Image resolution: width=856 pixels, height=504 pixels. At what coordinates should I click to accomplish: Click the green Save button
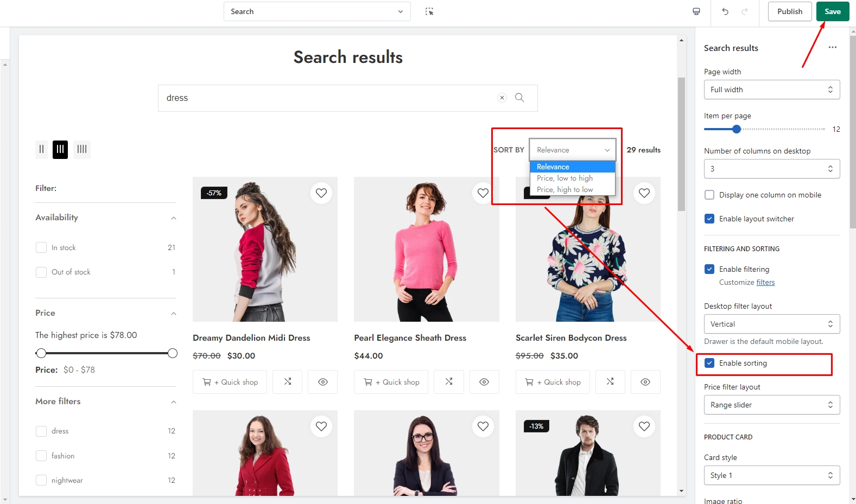pos(832,11)
